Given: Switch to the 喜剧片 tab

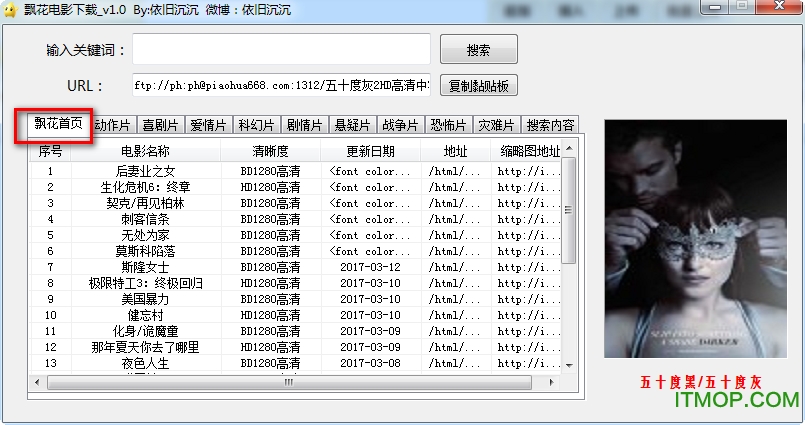Looking at the screenshot, I should (x=160, y=125).
